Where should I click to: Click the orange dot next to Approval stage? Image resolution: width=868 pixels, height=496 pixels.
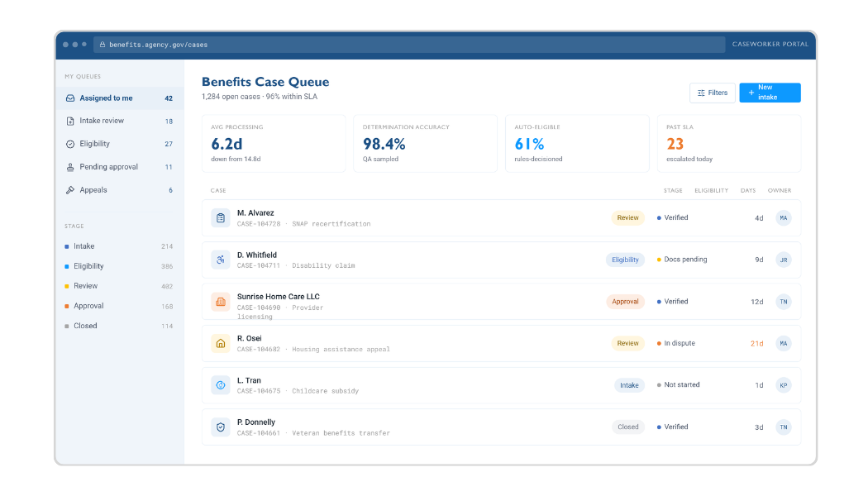point(67,306)
